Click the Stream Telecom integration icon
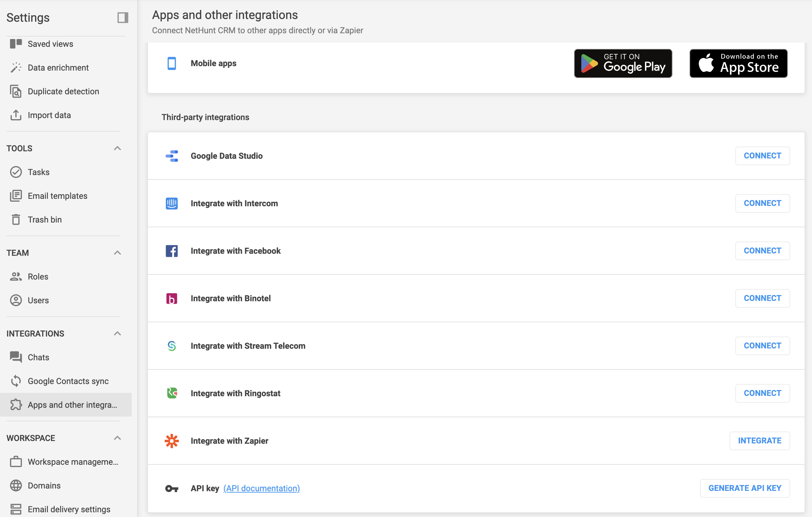The width and height of the screenshot is (812, 517). 172,345
